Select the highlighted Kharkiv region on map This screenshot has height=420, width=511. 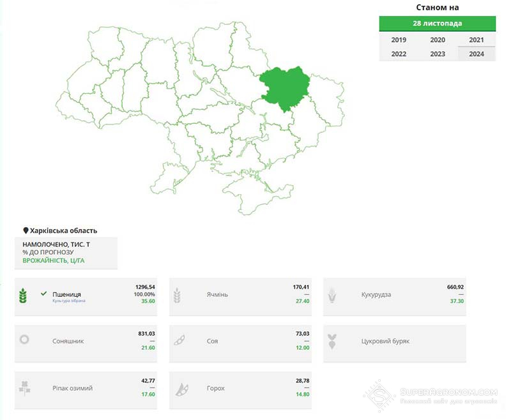[x=285, y=87]
